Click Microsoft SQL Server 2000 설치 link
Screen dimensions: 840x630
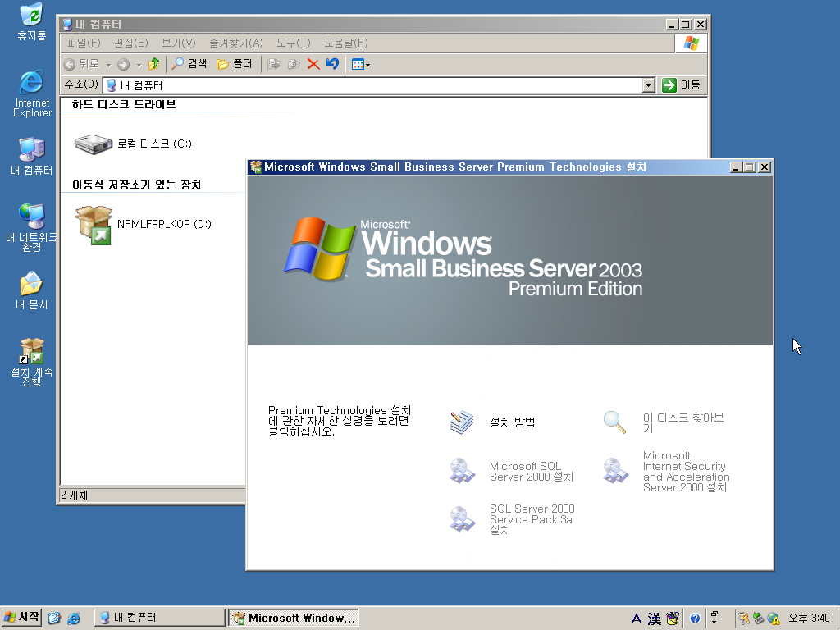point(532,472)
